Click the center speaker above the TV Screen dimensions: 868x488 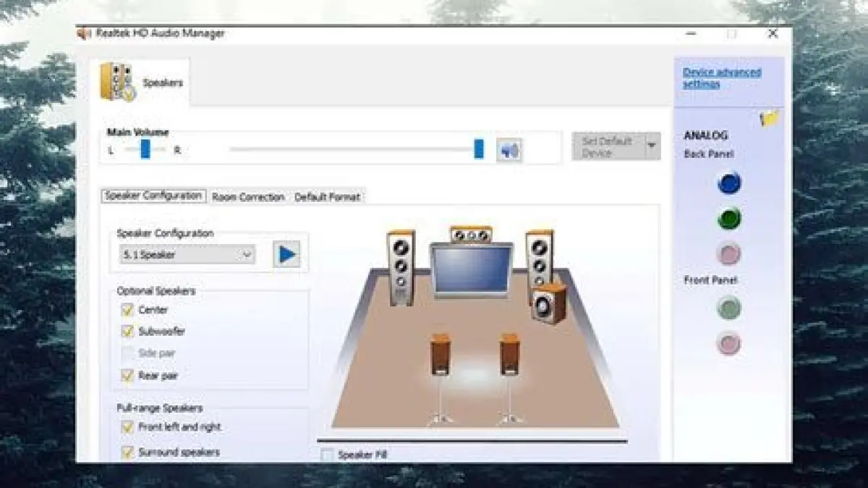pyautogui.click(x=471, y=235)
